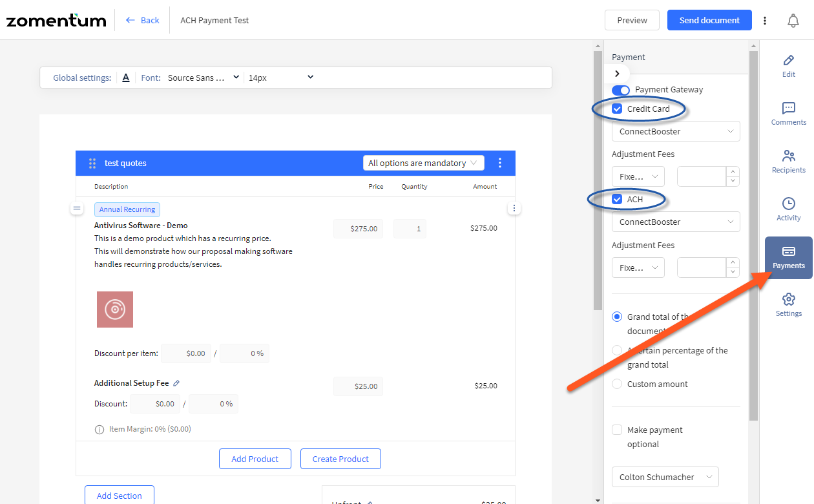Image resolution: width=814 pixels, height=504 pixels.
Task: Click the Add Section button
Action: 120,496
